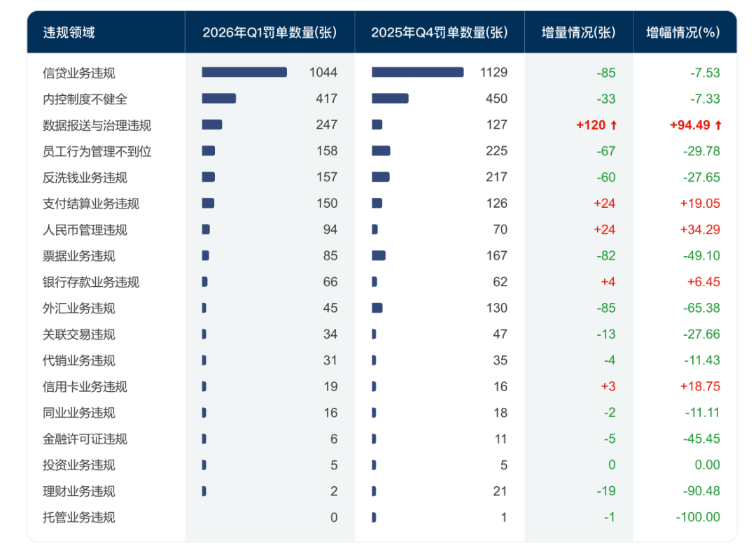Click the value 1044 for 信贷业务违规
The height and width of the screenshot is (559, 756).
(x=325, y=72)
